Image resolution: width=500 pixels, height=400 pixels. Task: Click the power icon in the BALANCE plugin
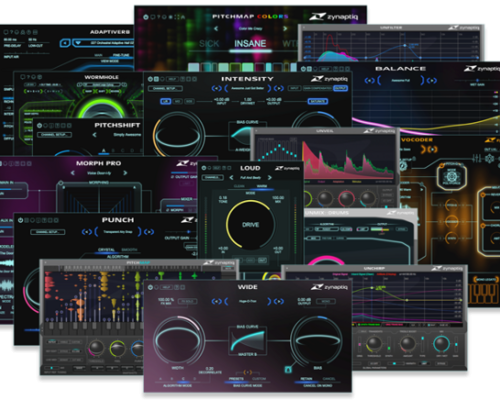point(303,69)
